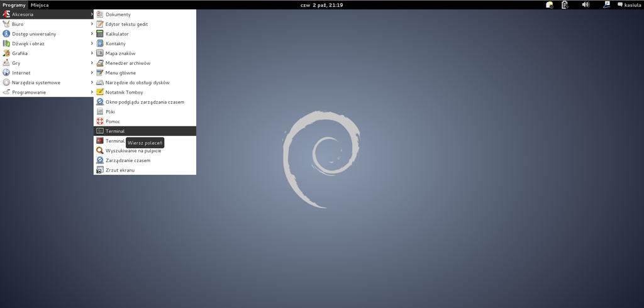Expand the Internet submenu arrow
Image resolution: width=644 pixels, height=308 pixels.
[92, 73]
